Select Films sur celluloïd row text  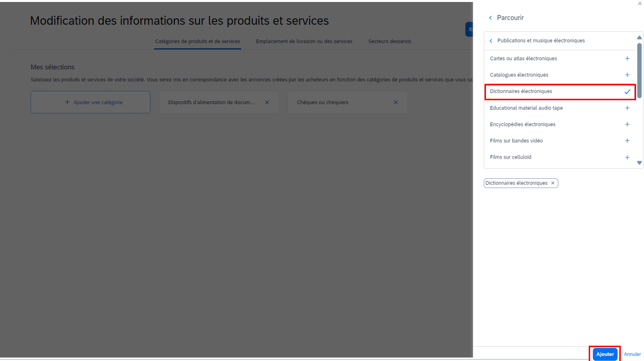511,157
